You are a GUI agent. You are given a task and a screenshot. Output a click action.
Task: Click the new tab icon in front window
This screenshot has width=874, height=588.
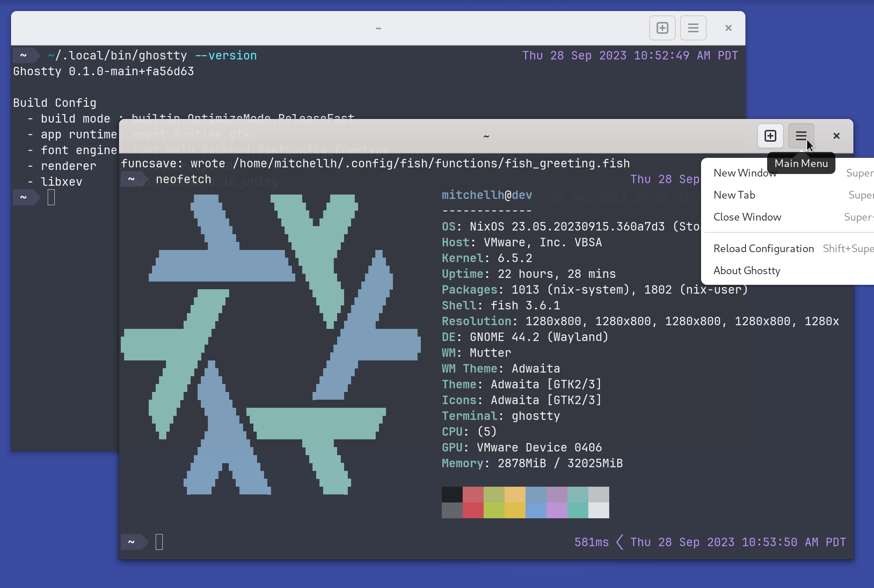tap(770, 136)
